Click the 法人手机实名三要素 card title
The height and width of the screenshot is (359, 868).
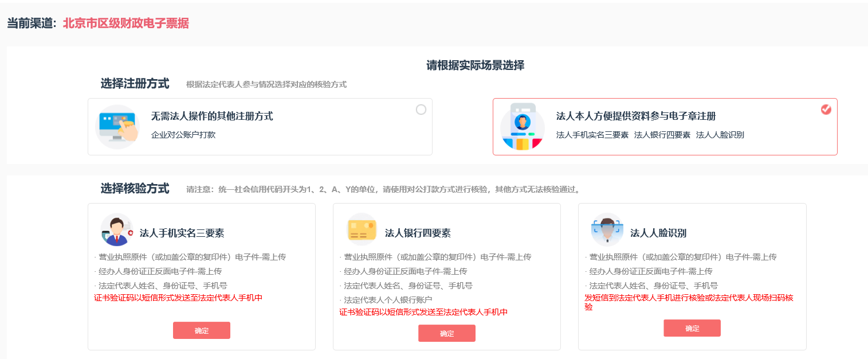(x=182, y=233)
